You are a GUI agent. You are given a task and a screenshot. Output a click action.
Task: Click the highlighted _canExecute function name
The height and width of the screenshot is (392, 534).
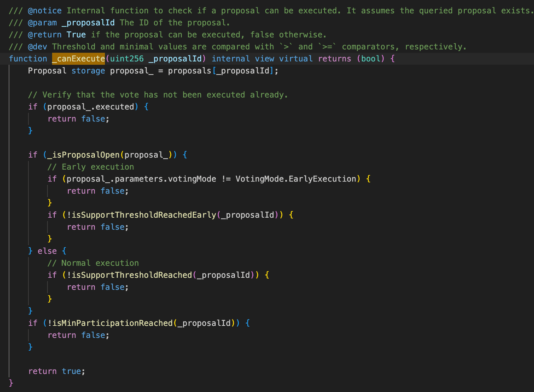(x=78, y=59)
